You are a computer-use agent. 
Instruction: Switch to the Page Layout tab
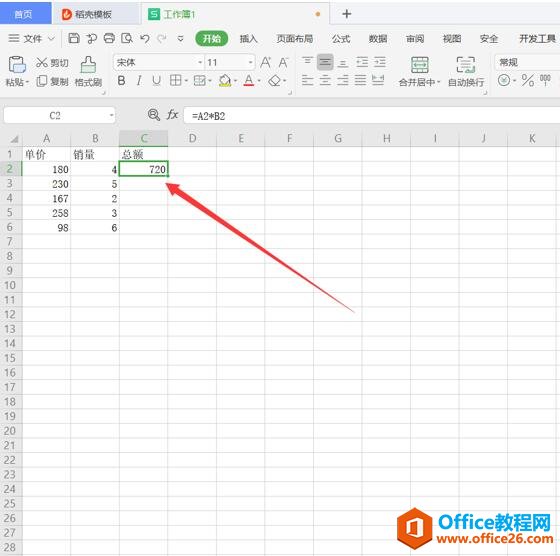point(295,38)
